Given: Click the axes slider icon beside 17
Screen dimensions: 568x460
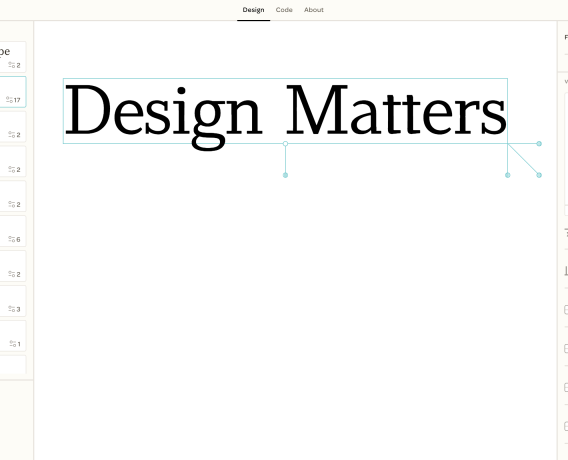Looking at the screenshot, I should [9, 99].
